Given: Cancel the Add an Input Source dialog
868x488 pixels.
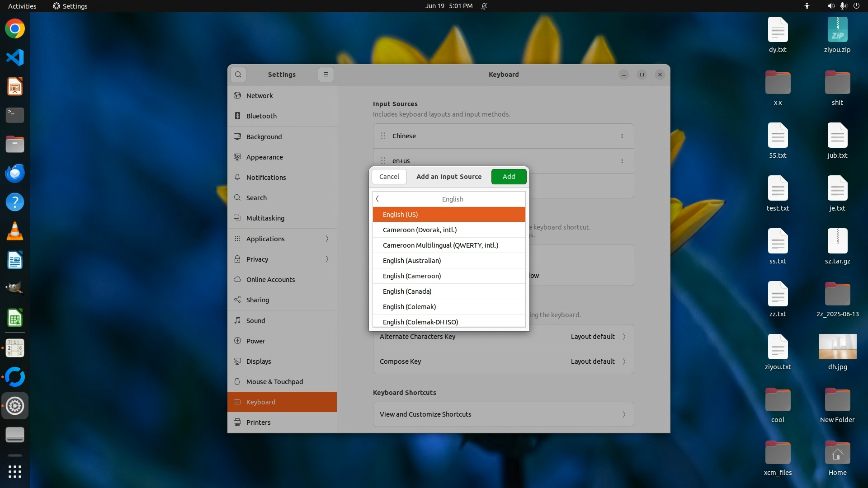Looking at the screenshot, I should pyautogui.click(x=389, y=177).
